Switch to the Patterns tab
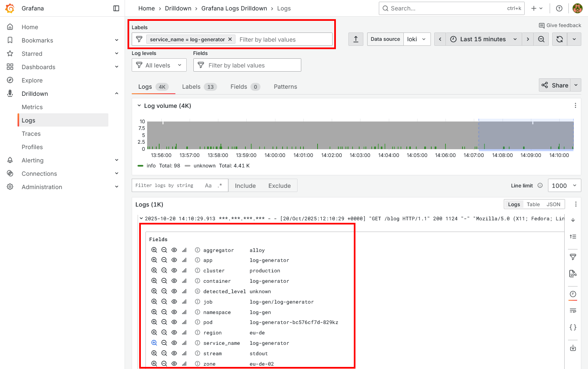This screenshot has width=588, height=369. (285, 87)
